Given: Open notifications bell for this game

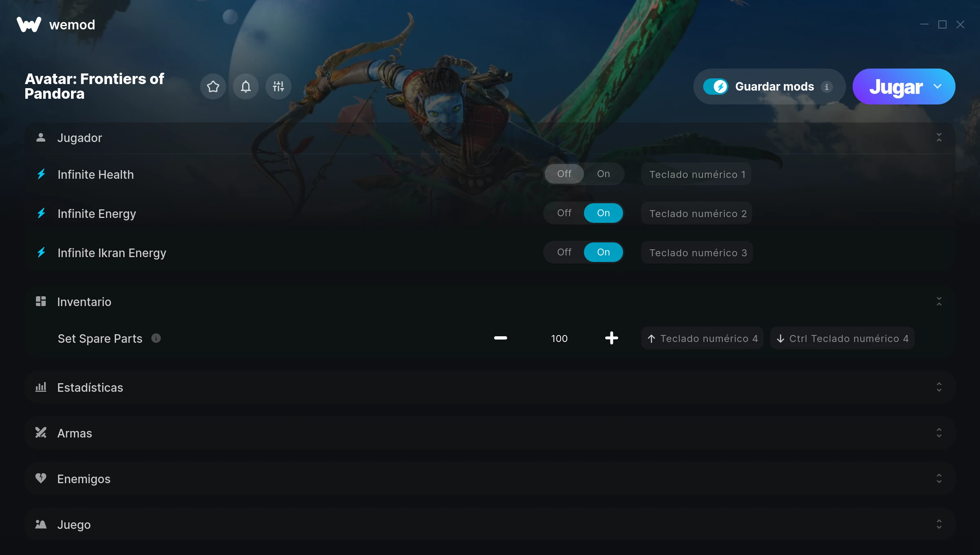Looking at the screenshot, I should click(246, 87).
